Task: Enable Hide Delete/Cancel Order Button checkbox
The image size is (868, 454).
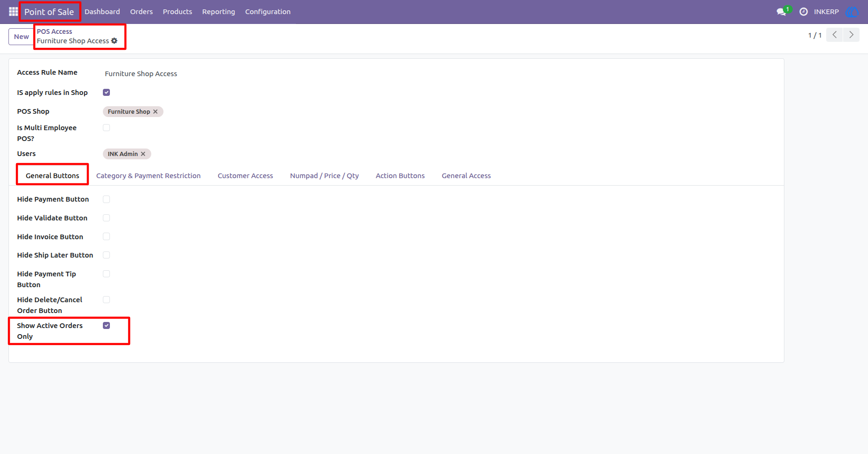Action: [107, 300]
